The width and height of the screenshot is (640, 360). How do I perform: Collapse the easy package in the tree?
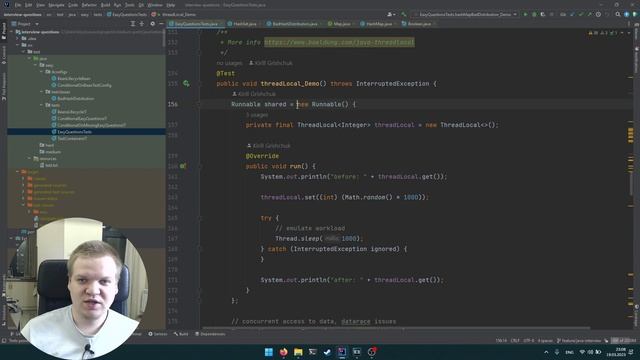click(36, 65)
